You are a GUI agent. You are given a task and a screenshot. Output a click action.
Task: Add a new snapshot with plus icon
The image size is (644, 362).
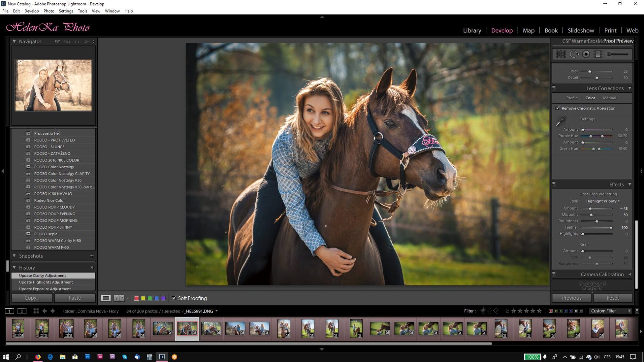pos(92,256)
